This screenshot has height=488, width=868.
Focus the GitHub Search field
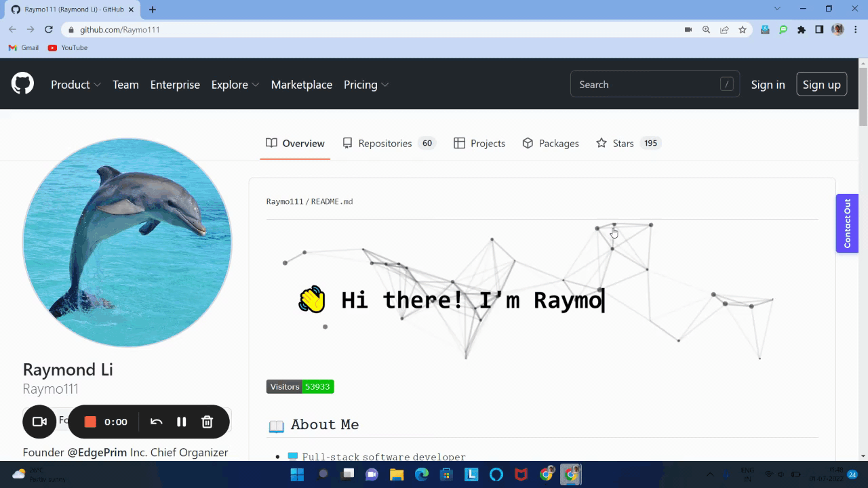pos(654,84)
